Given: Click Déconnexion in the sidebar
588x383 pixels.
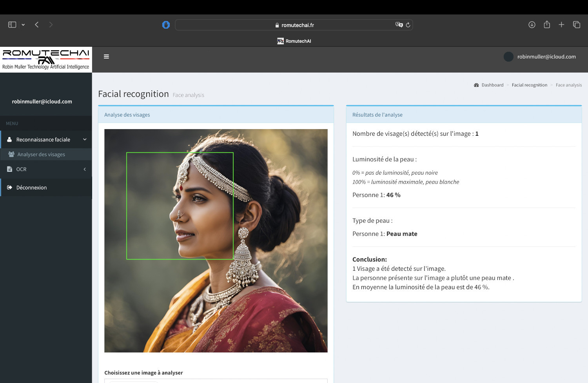Looking at the screenshot, I should pyautogui.click(x=31, y=188).
